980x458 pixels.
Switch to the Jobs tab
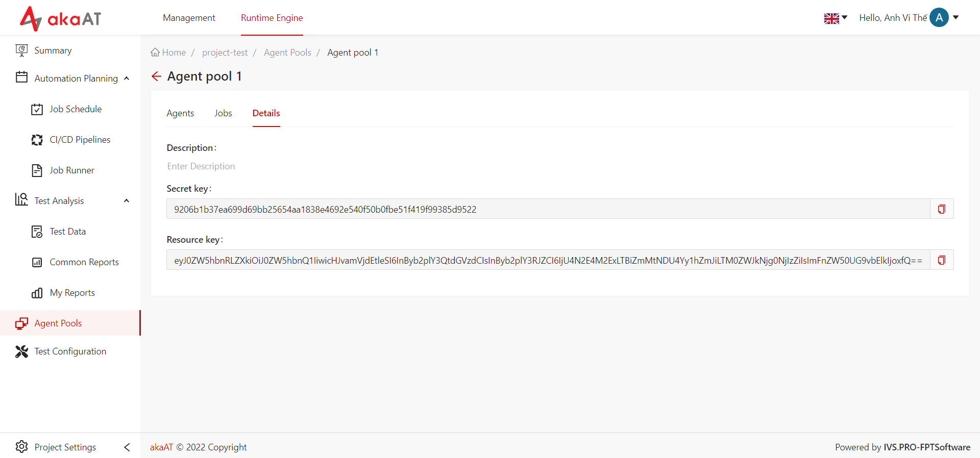(x=223, y=113)
